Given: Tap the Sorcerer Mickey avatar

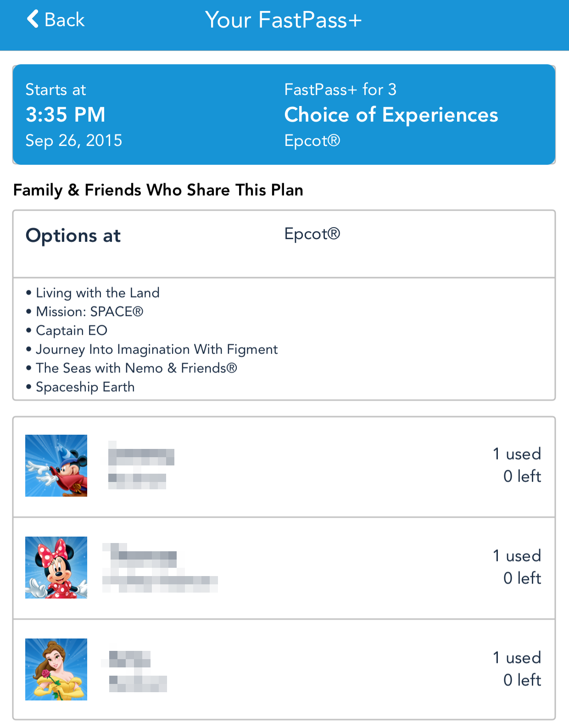Looking at the screenshot, I should tap(56, 465).
